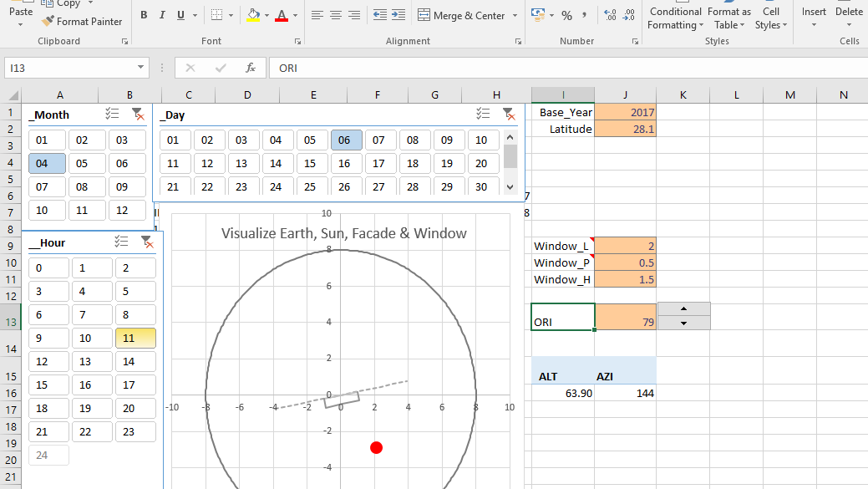Apply Italic formatting to the cell
The image size is (868, 489).
[x=161, y=16]
